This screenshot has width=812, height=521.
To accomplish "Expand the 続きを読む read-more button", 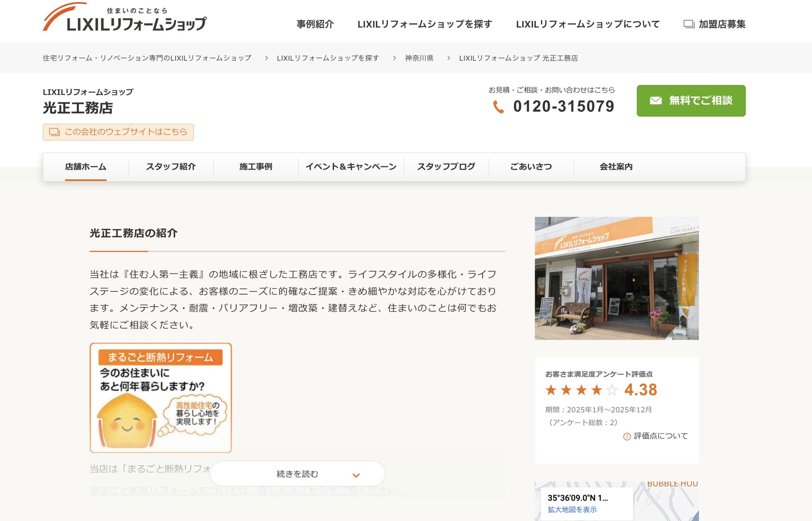I will coord(297,474).
